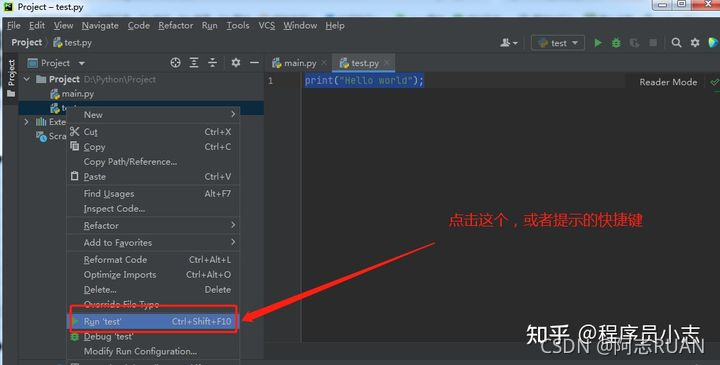Choose Cut from the context menu
This screenshot has width=720, height=365.
pyautogui.click(x=153, y=132)
